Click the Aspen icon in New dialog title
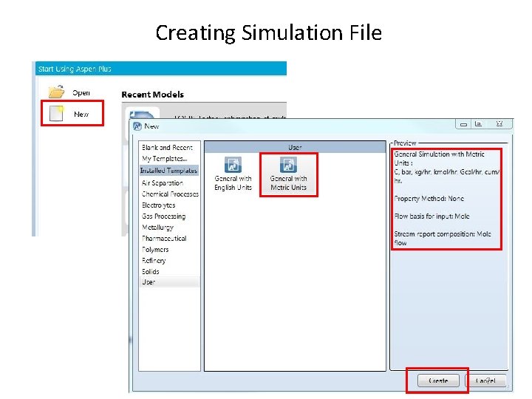Screen dimensions: 532x399 [x=137, y=126]
